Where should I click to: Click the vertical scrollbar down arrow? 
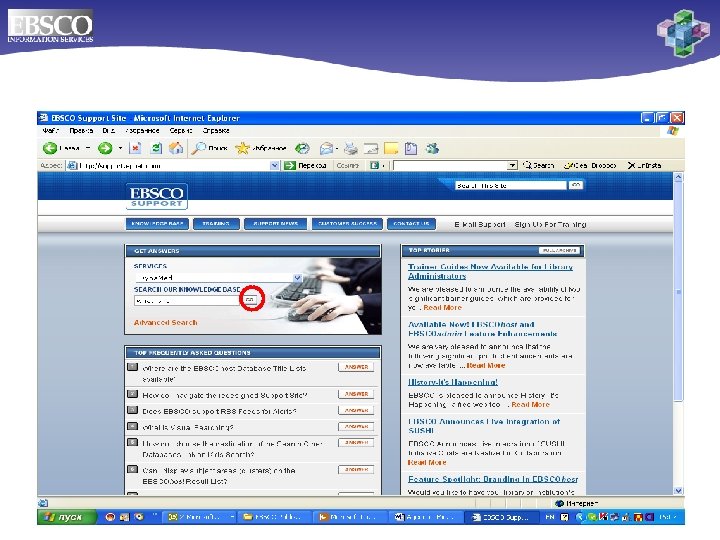(678, 490)
